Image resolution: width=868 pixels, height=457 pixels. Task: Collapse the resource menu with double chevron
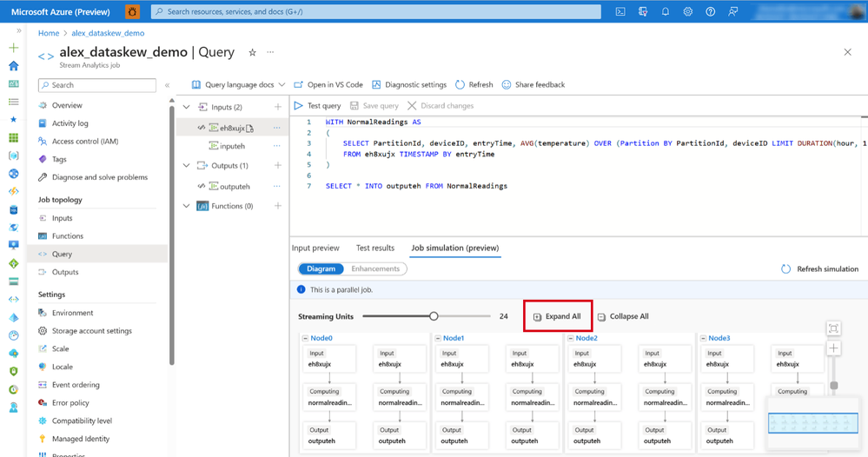click(167, 85)
